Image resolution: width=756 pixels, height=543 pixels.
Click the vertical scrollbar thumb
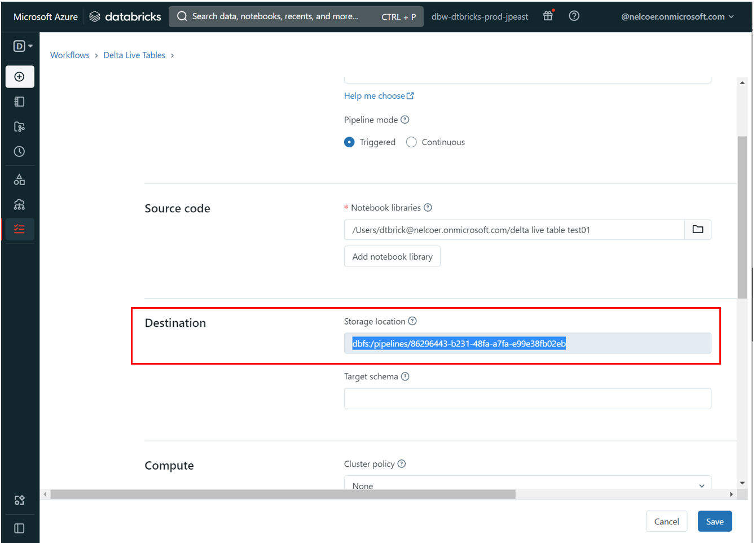[742, 217]
